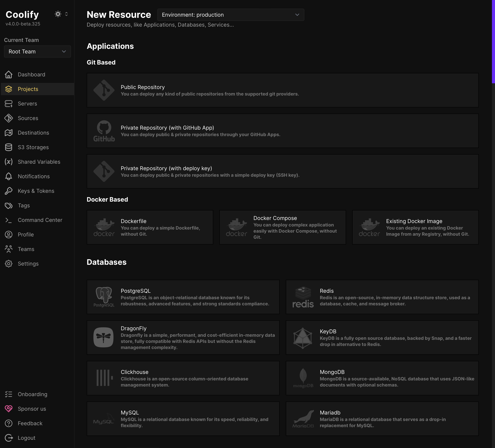This screenshot has height=448, width=495.
Task: Open Servers via its server icon
Action: pos(9,103)
